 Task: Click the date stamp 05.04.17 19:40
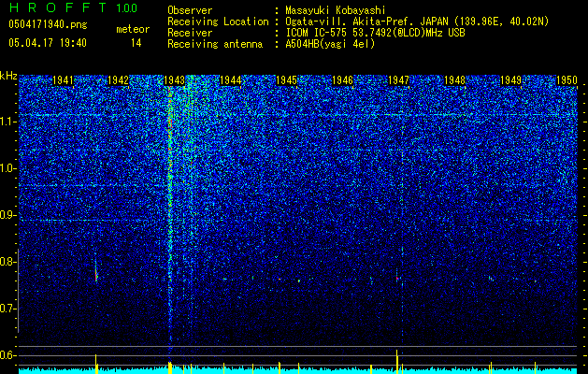tap(48, 43)
